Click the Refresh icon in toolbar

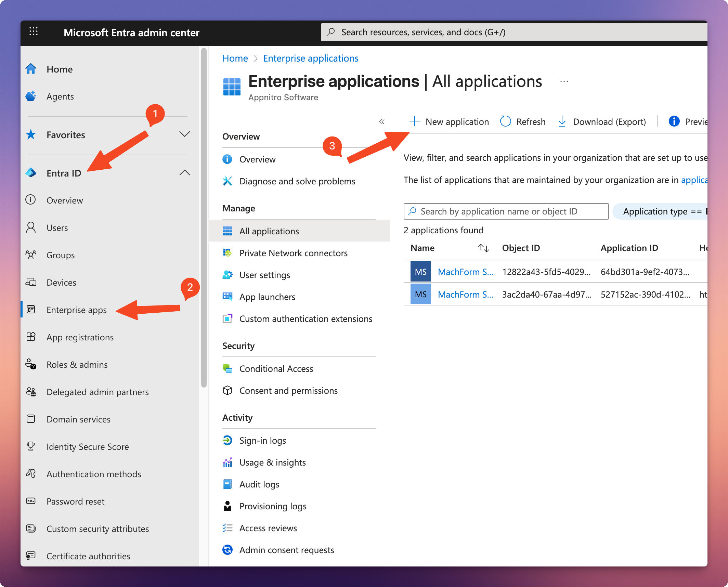[x=505, y=121]
